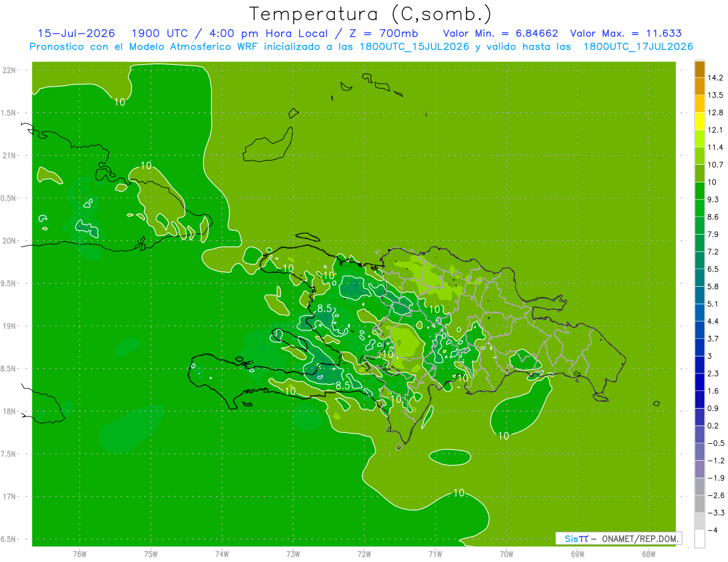This screenshot has width=728, height=562.
Task: Pick the lime swatch between 11.4 and 12.1
Action: 699,139
